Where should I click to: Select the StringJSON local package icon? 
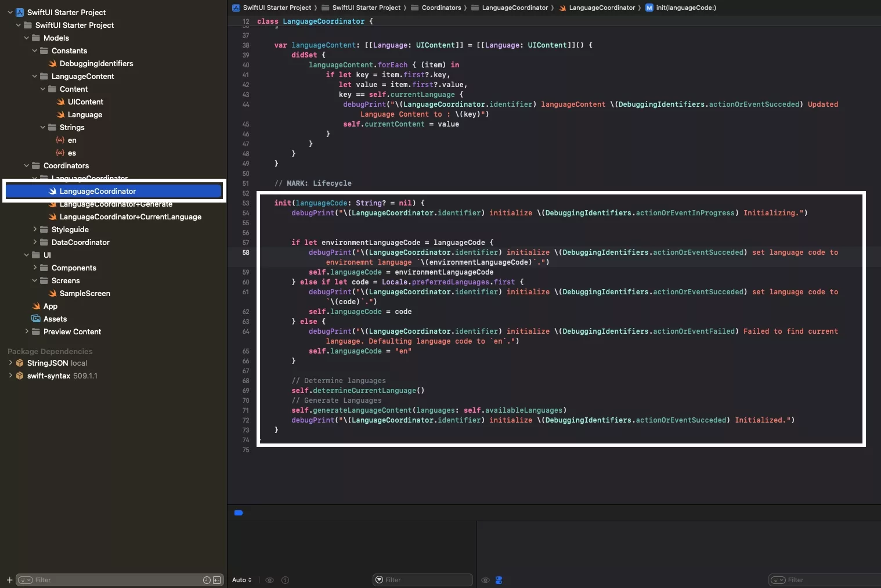[20, 363]
